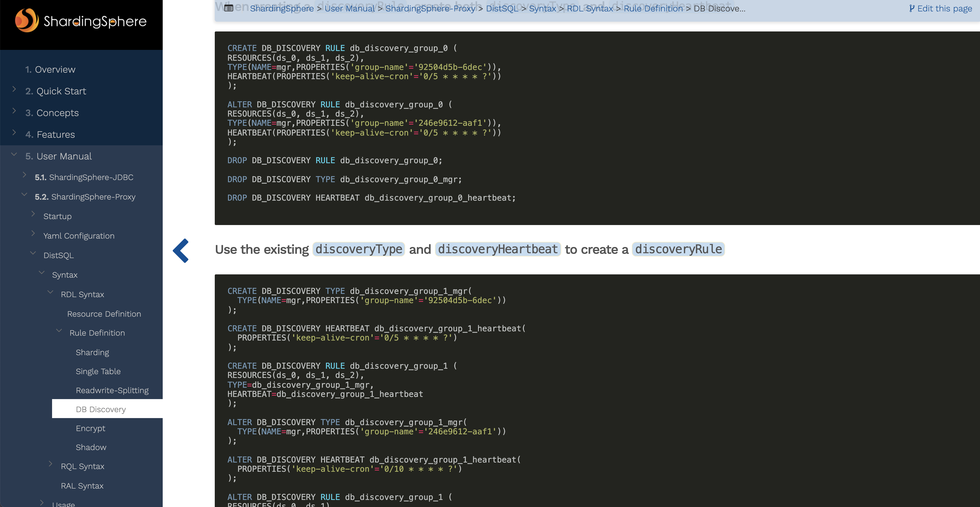Expand the RQL Syntax chevron

click(x=50, y=464)
